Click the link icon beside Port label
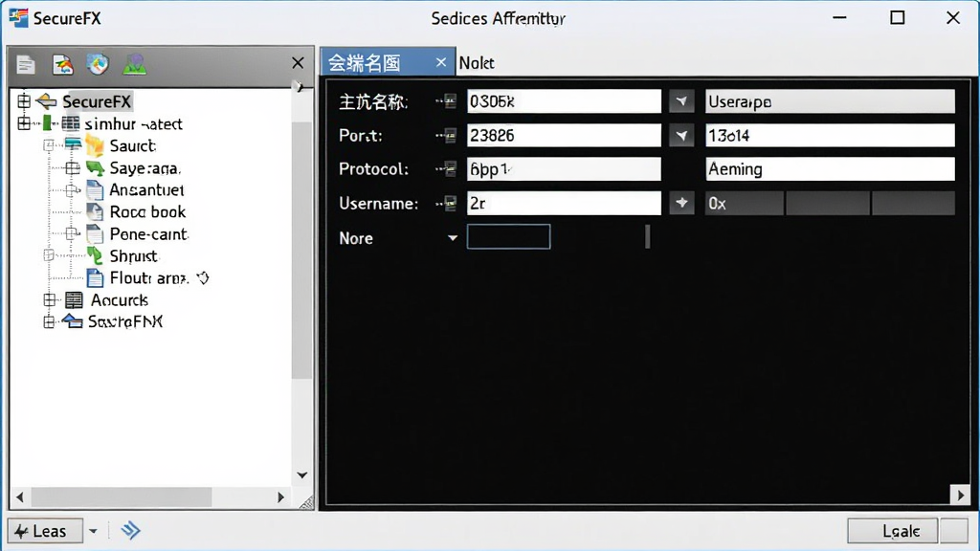Screen dimensions: 980x551 pos(446,135)
